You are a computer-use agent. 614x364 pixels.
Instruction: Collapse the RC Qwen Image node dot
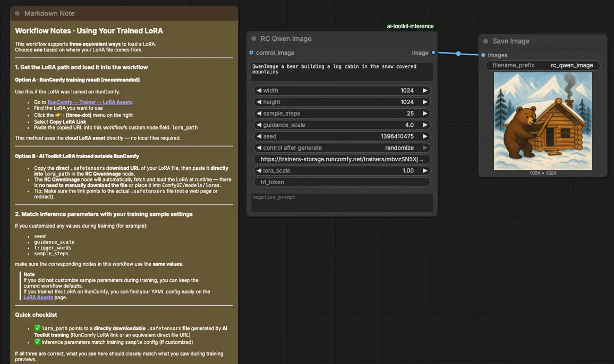(x=254, y=39)
